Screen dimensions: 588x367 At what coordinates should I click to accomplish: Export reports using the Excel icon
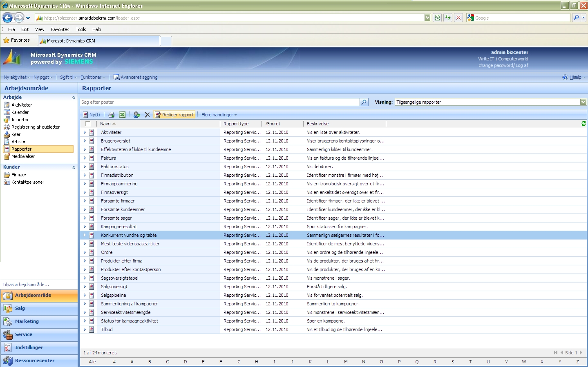[122, 115]
